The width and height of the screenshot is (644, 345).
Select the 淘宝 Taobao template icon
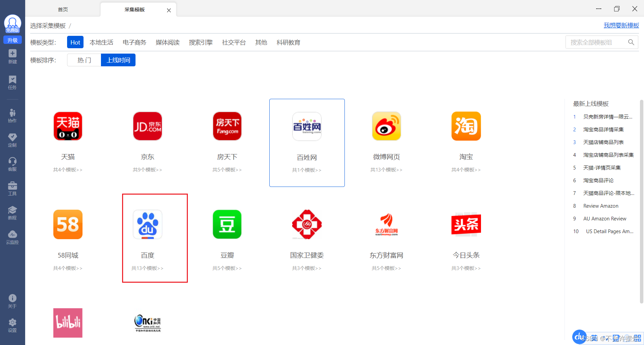466,126
